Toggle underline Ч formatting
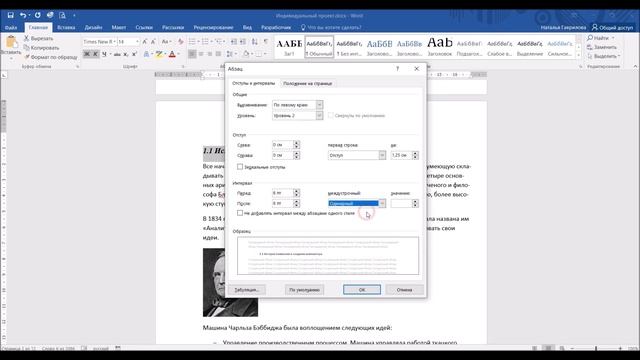Screen dimensions: 640x360 pyautogui.click(x=104, y=54)
